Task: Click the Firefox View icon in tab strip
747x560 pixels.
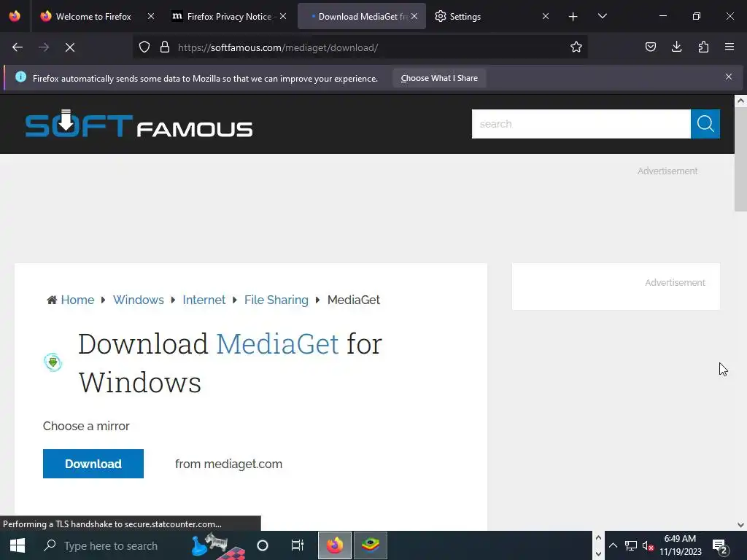Action: (x=15, y=16)
